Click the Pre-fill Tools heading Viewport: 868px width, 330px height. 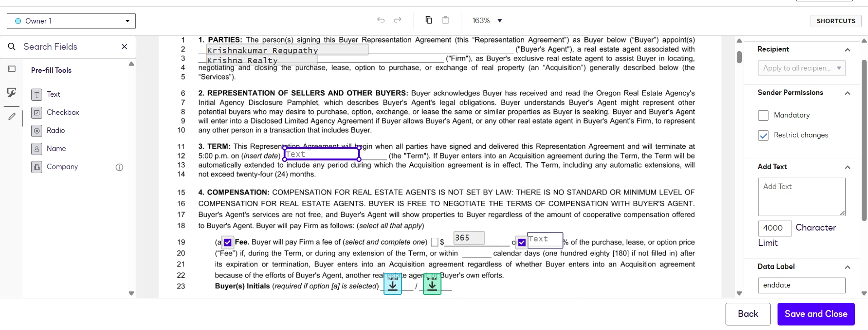pos(51,71)
